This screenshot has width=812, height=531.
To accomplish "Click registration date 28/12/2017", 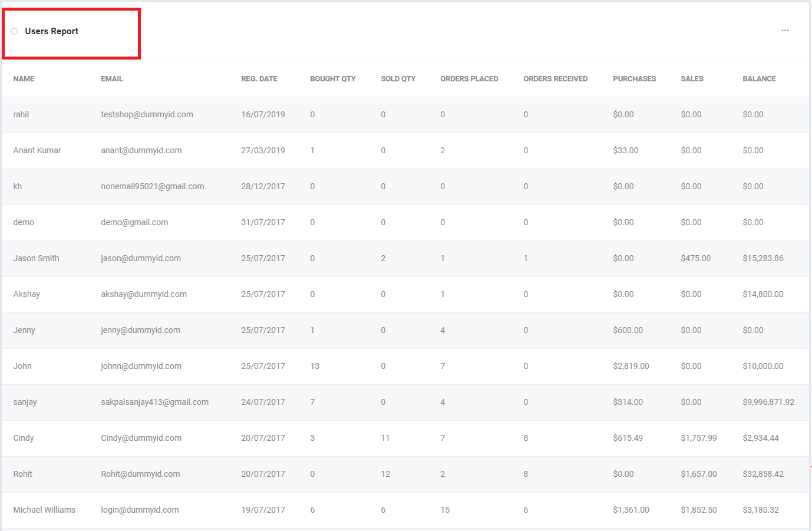I will [x=263, y=187].
